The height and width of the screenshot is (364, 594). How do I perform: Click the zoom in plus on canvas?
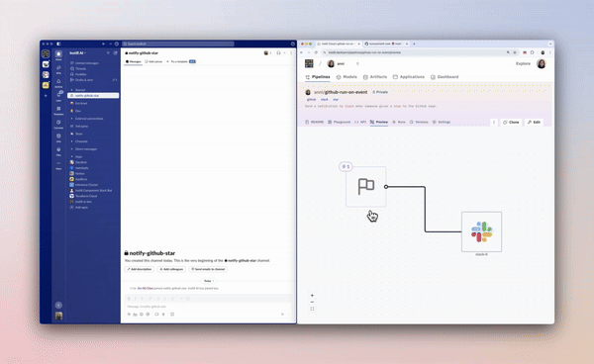(312, 296)
